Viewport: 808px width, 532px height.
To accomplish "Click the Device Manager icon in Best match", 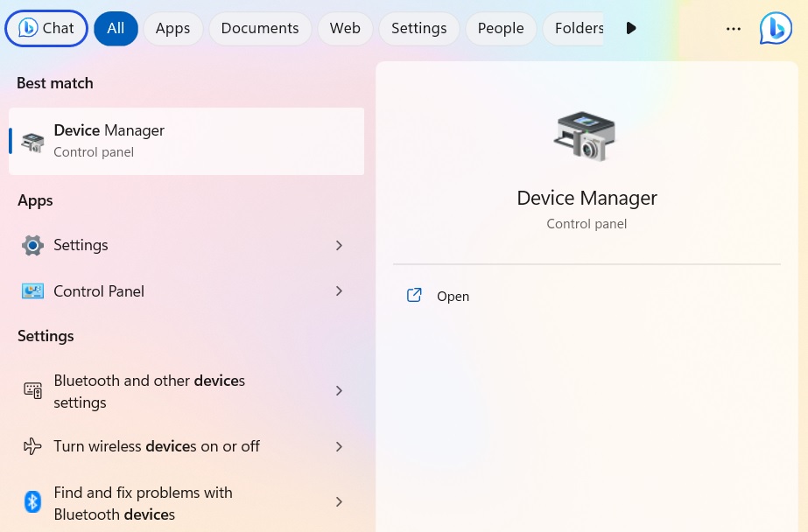I will point(32,141).
